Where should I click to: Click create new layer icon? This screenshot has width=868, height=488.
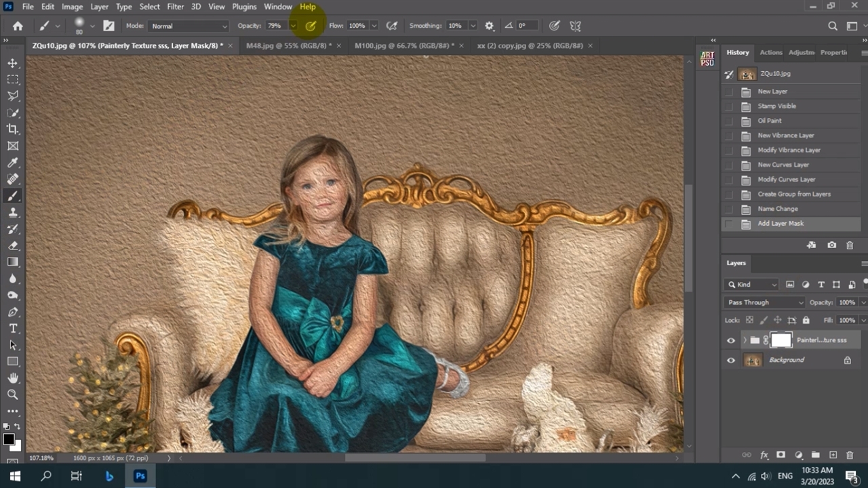[x=833, y=455]
